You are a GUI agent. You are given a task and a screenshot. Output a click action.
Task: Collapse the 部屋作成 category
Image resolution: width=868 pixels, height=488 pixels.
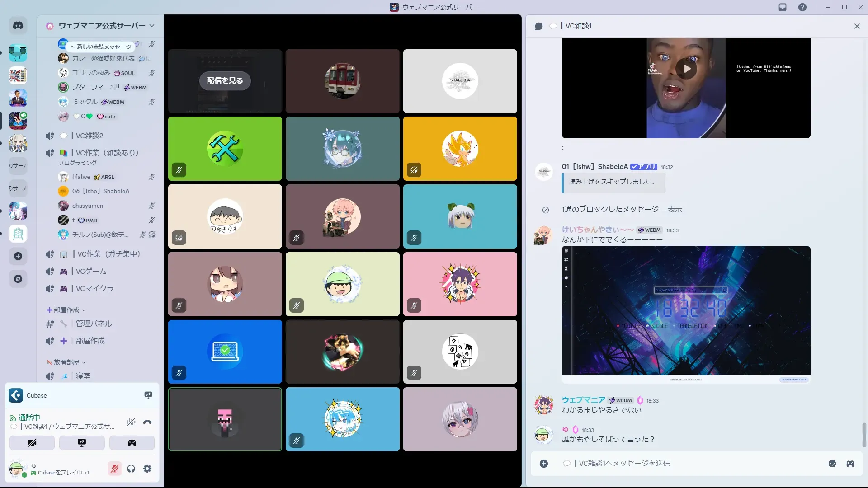(x=66, y=310)
